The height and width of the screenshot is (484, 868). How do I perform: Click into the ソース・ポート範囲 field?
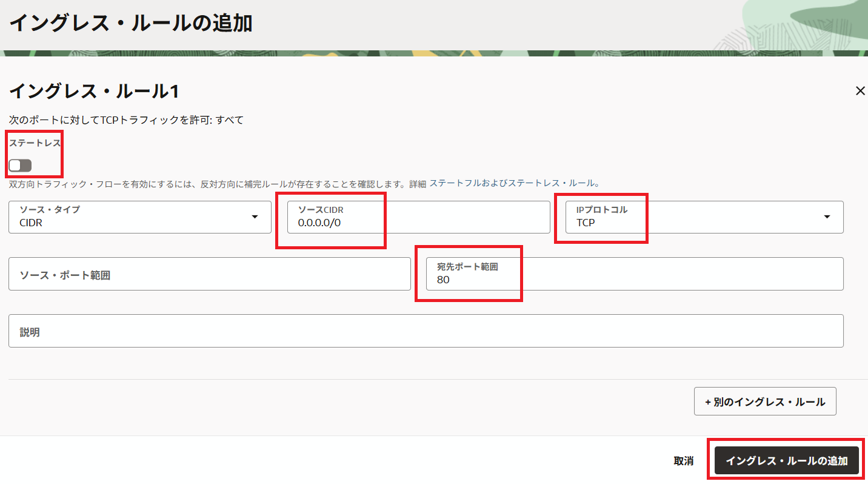coord(209,274)
